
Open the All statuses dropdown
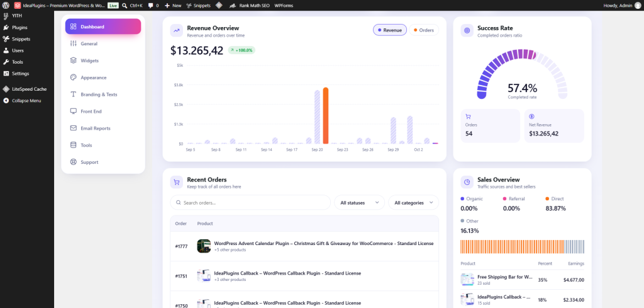(x=359, y=202)
